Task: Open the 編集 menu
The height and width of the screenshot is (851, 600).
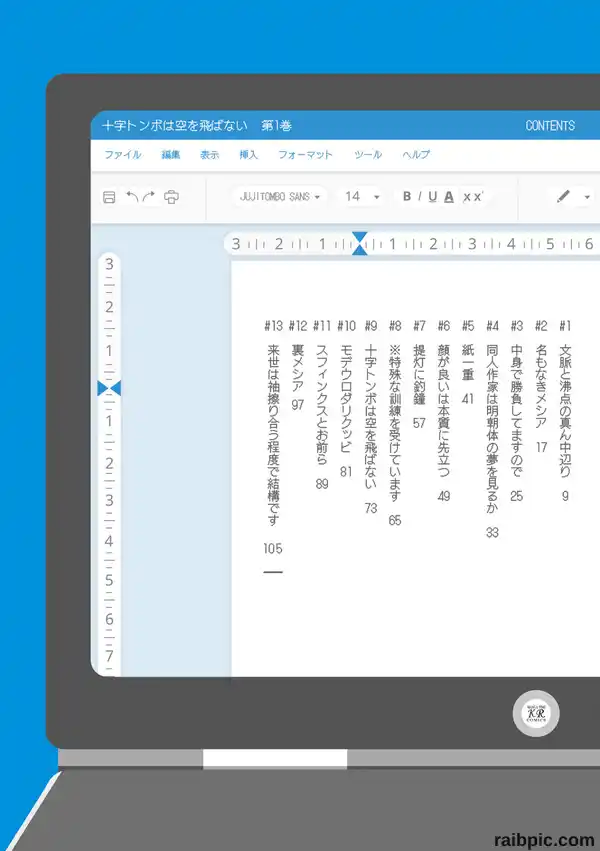Action: pyautogui.click(x=171, y=155)
